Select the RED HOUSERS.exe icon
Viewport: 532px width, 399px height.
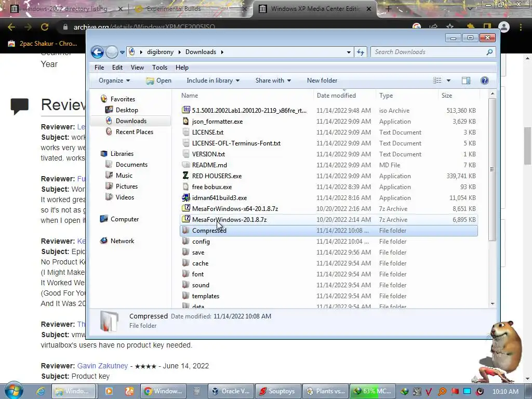[186, 176]
